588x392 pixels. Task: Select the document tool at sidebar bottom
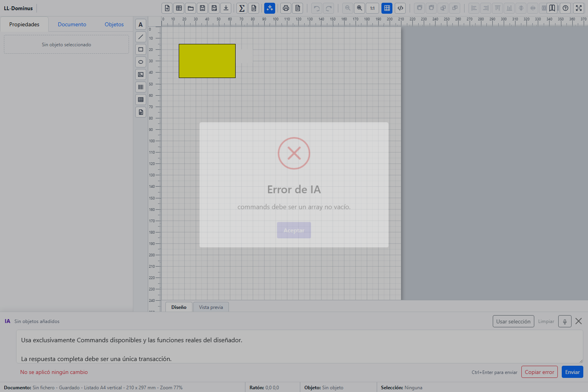[x=141, y=112]
